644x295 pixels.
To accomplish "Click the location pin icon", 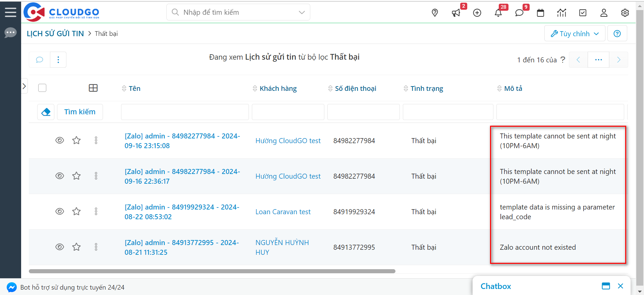I will click(x=435, y=13).
